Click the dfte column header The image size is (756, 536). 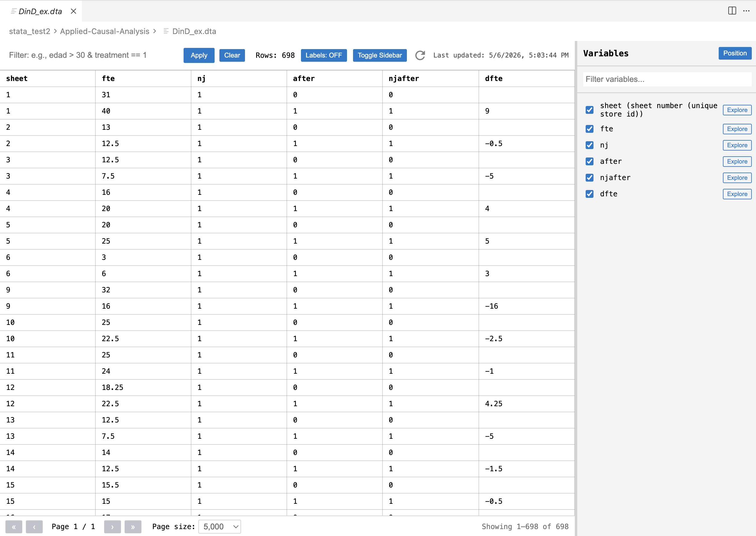pos(526,79)
